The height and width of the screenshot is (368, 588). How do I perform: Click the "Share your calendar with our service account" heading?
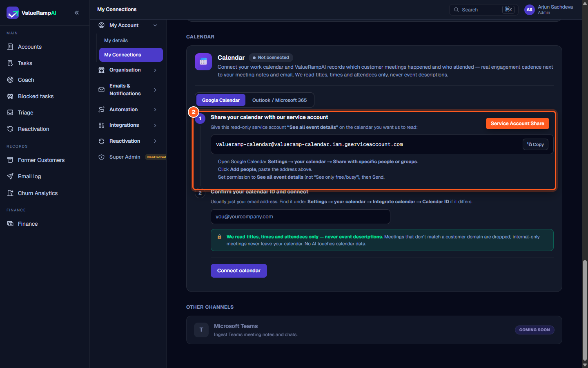tap(269, 117)
